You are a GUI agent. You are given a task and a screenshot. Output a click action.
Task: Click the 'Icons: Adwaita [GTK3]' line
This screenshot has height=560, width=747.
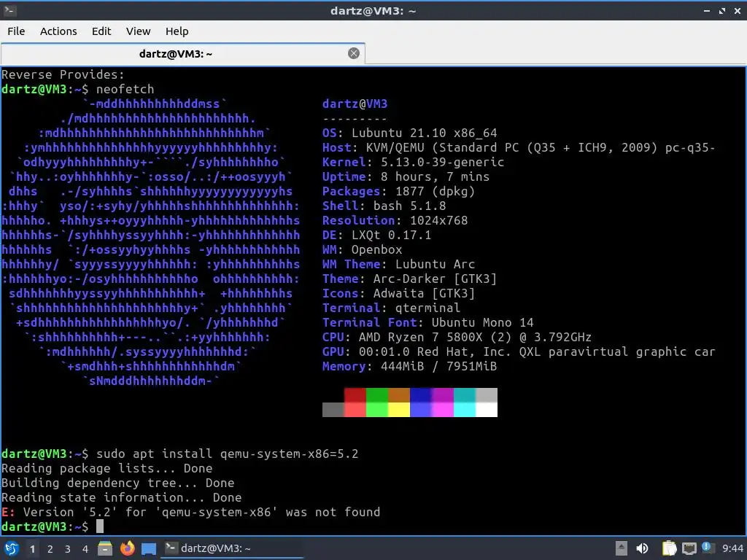click(x=398, y=293)
